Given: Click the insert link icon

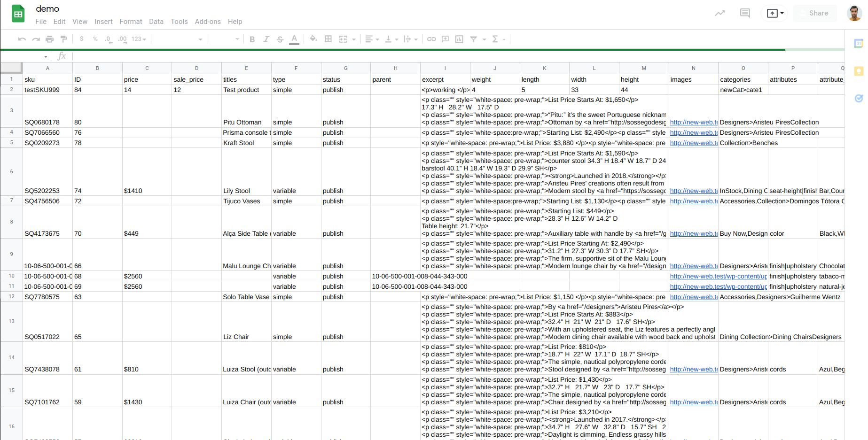Looking at the screenshot, I should point(431,39).
